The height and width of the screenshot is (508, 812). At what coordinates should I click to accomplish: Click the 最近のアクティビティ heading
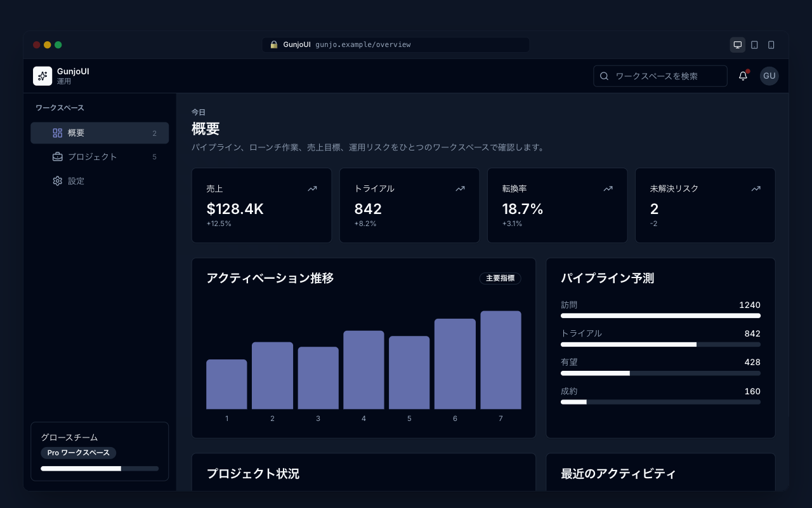(619, 474)
